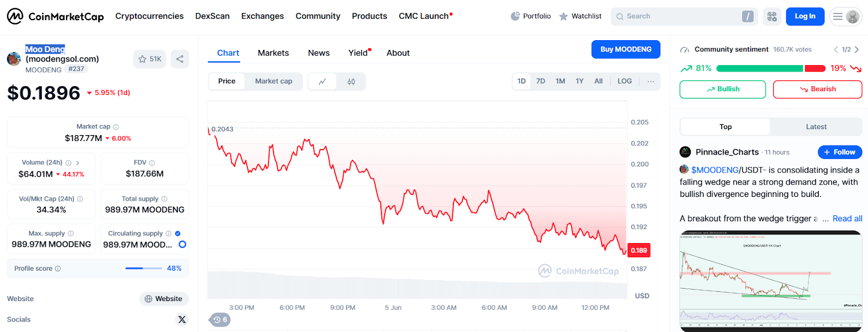
Task: Show Latest community posts
Action: (x=816, y=127)
